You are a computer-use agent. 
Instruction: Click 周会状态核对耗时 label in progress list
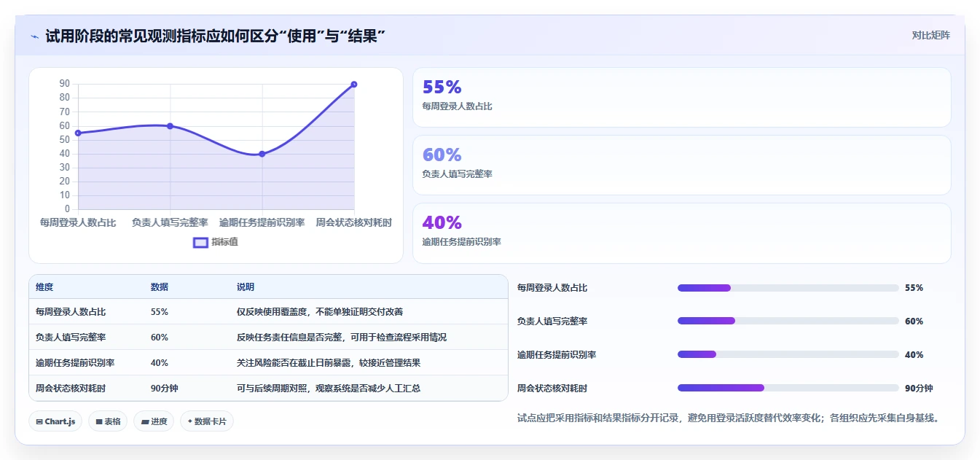pos(552,389)
